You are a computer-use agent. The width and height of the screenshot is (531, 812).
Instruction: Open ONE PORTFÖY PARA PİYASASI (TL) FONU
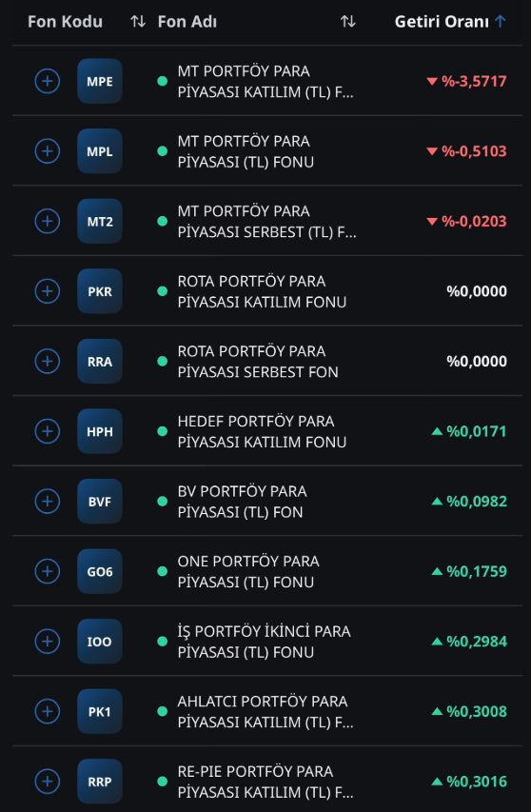(x=248, y=571)
